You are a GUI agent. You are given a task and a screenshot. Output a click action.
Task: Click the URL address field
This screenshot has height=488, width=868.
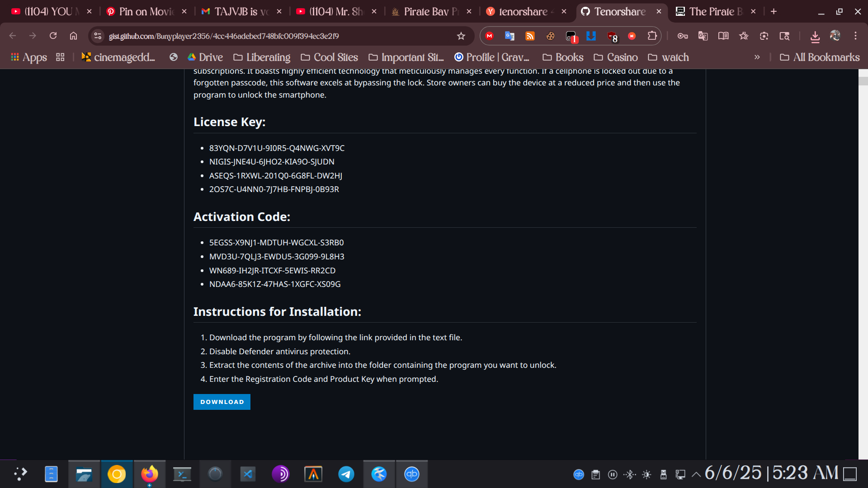[x=271, y=36]
